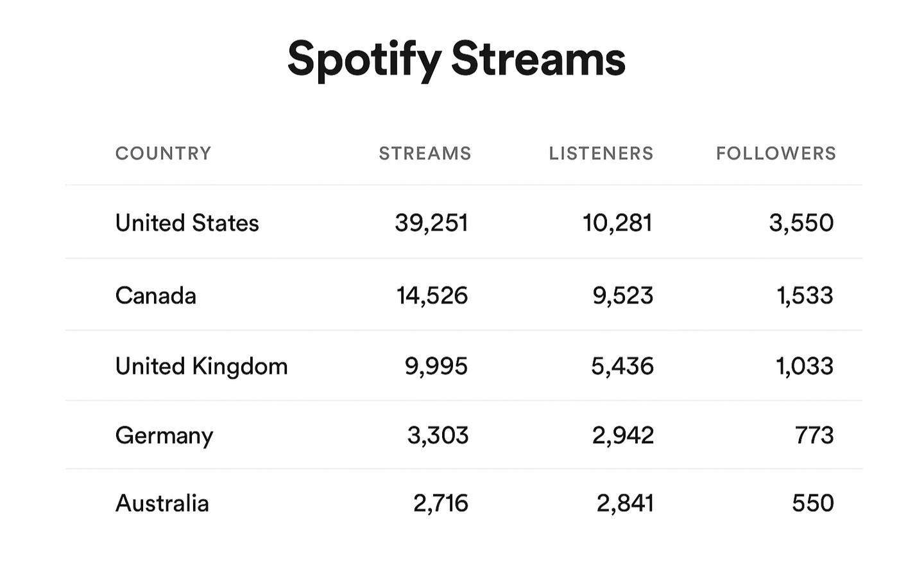Click United States followers value 3,550
This screenshot has width=924, height=578.
point(801,223)
